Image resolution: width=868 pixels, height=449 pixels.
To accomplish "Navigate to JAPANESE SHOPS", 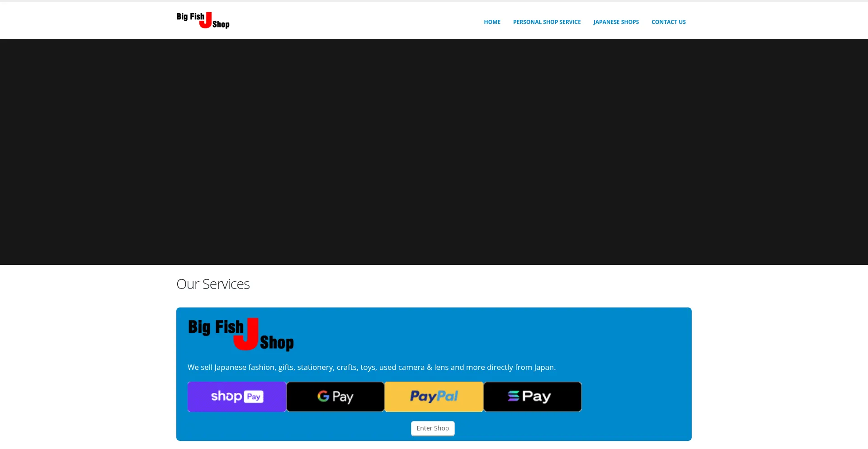I will (x=616, y=22).
